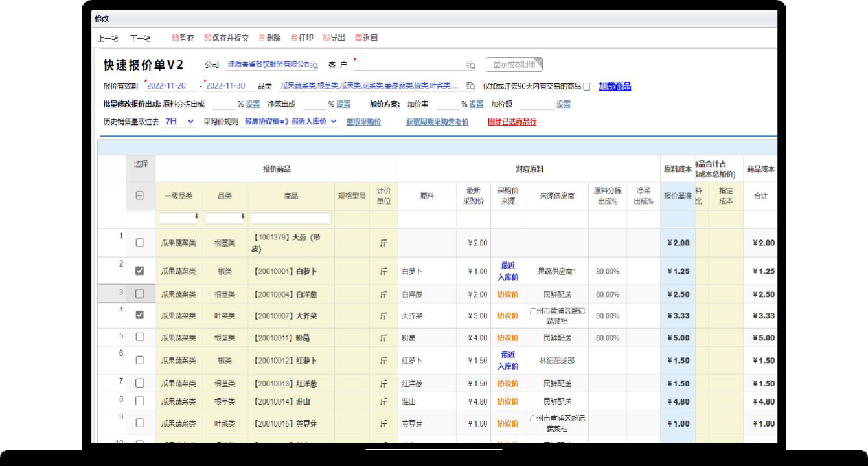Check the 淮山 row checkbox
868x466 pixels.
[x=139, y=401]
